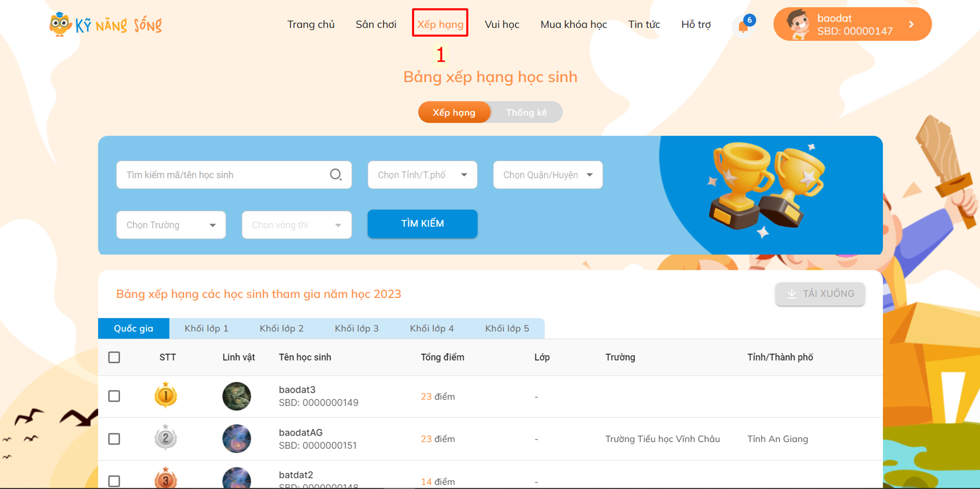980x489 pixels.
Task: Switch to the Khối lớp 3 tab
Action: click(357, 328)
